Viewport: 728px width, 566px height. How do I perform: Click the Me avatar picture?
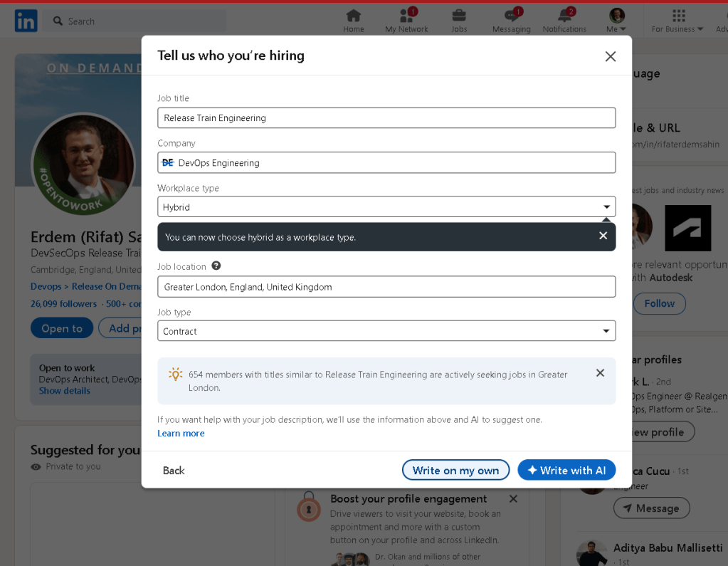tap(616, 16)
